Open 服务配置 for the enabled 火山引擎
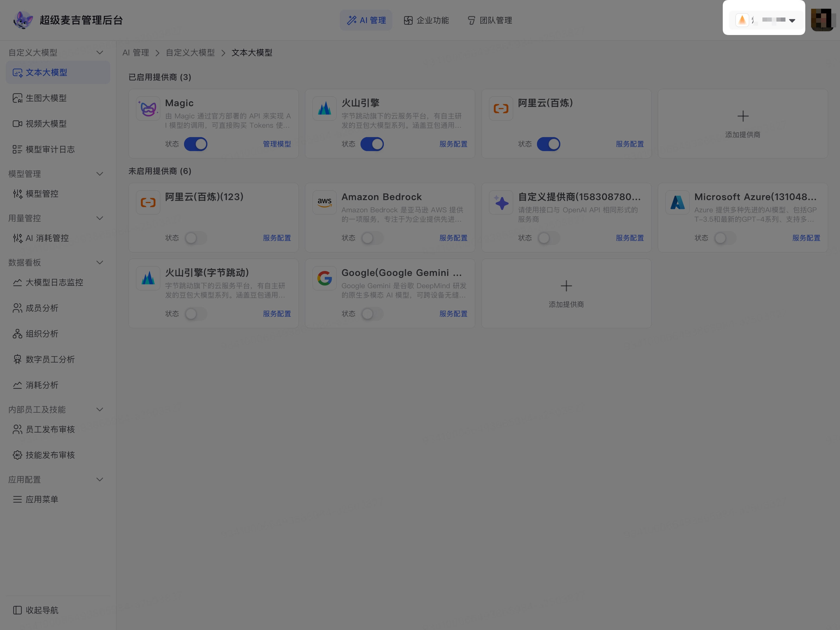840x630 pixels. tap(454, 144)
